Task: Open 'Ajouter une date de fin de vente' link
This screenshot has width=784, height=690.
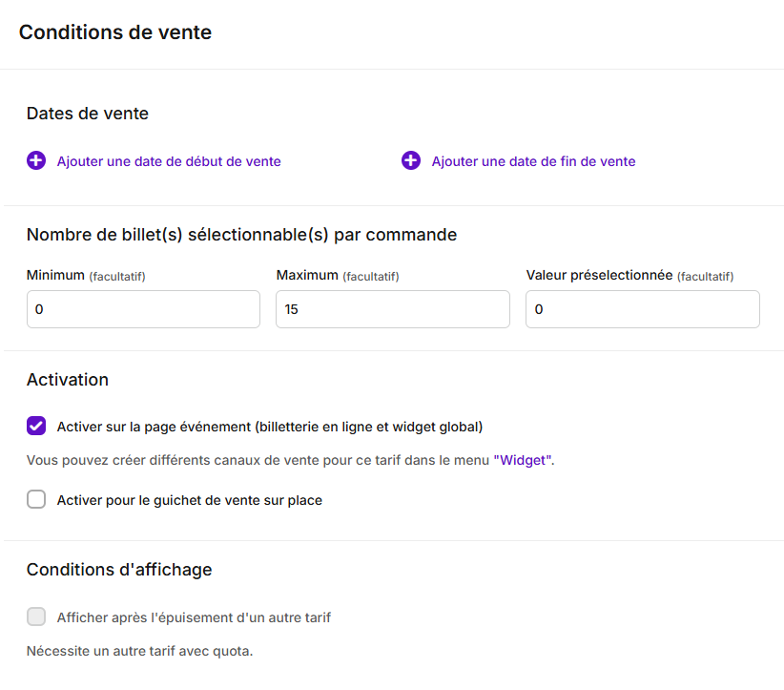Action: [x=533, y=161]
